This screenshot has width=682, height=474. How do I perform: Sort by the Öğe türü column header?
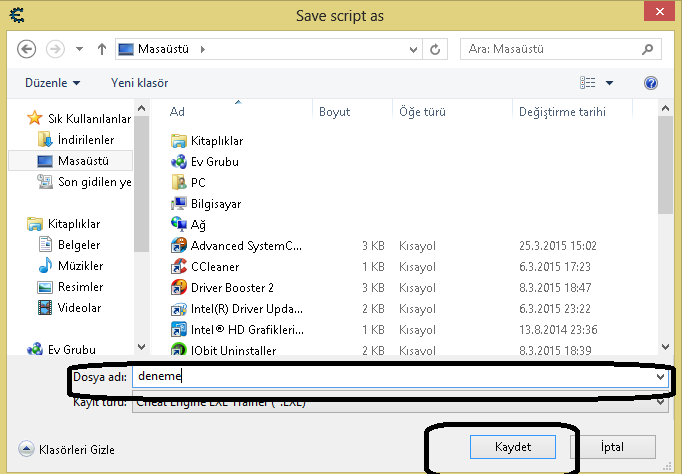422,112
